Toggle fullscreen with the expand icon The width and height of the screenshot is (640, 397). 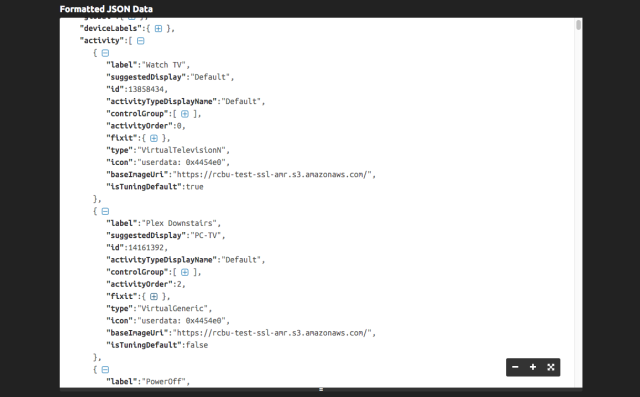pyautogui.click(x=551, y=367)
